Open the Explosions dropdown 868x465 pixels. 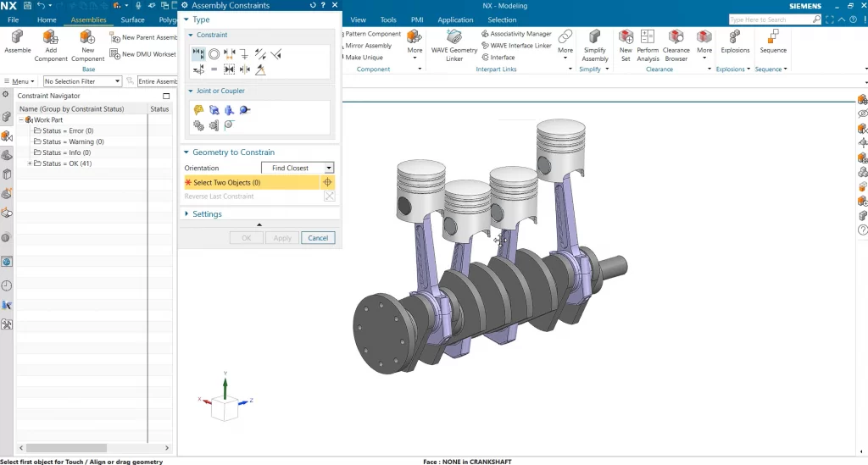pos(733,69)
